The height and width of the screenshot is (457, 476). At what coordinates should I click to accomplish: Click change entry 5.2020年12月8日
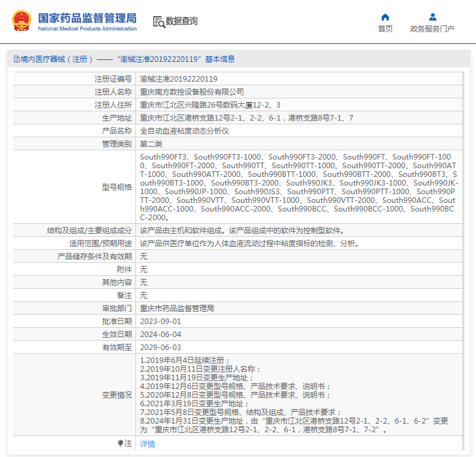click(x=236, y=395)
